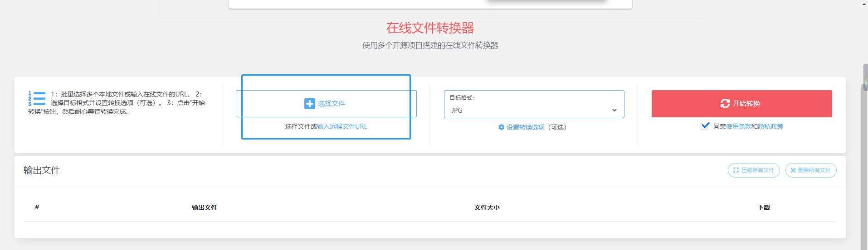Uncheck the 同意使用条款 agreement checkbox
This screenshot has height=250, width=868.
click(x=705, y=126)
